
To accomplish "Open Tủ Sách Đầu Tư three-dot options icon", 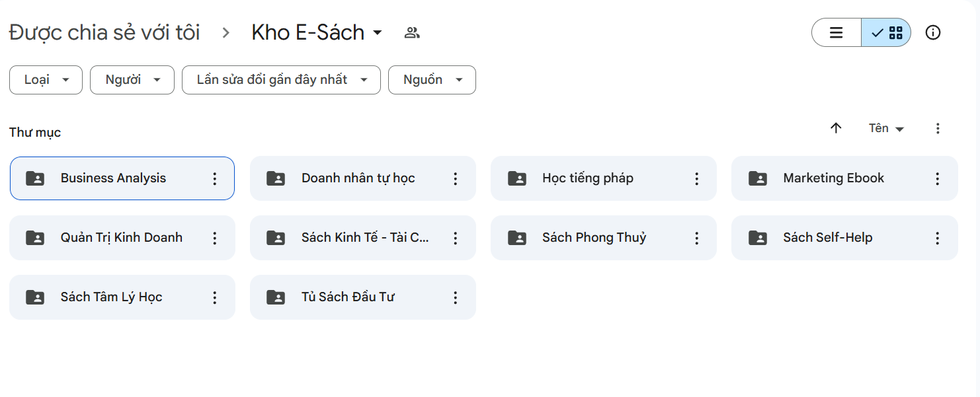I will [x=455, y=297].
